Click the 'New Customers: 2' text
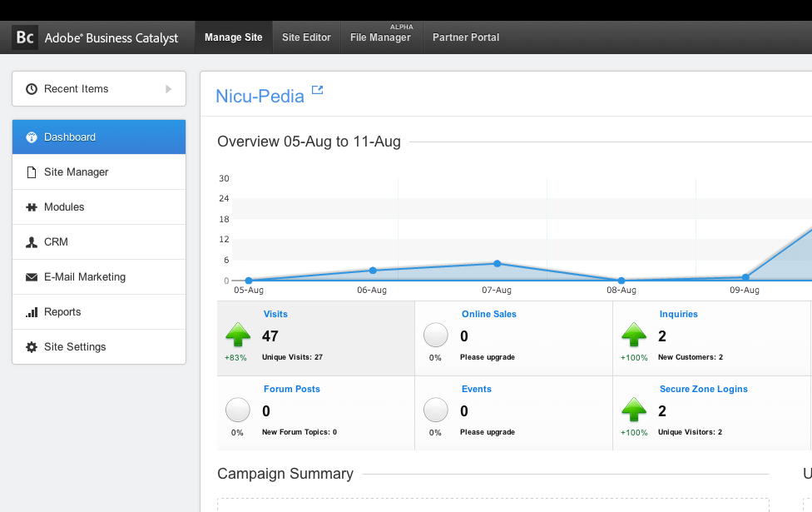The height and width of the screenshot is (512, 812). pyautogui.click(x=691, y=357)
